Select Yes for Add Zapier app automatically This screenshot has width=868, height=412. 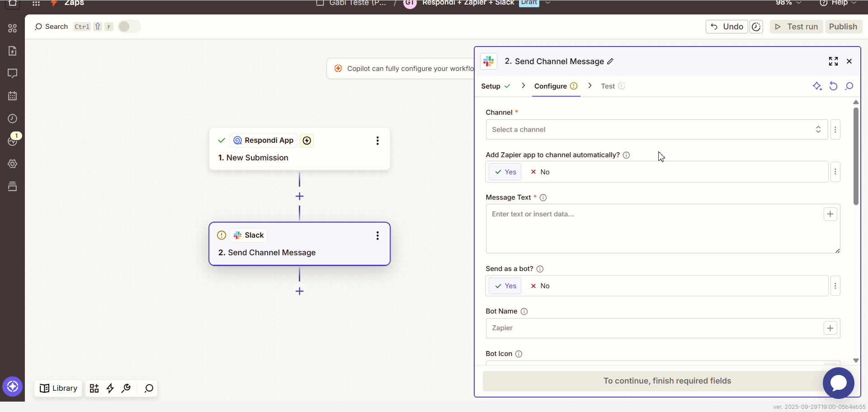[x=505, y=172]
